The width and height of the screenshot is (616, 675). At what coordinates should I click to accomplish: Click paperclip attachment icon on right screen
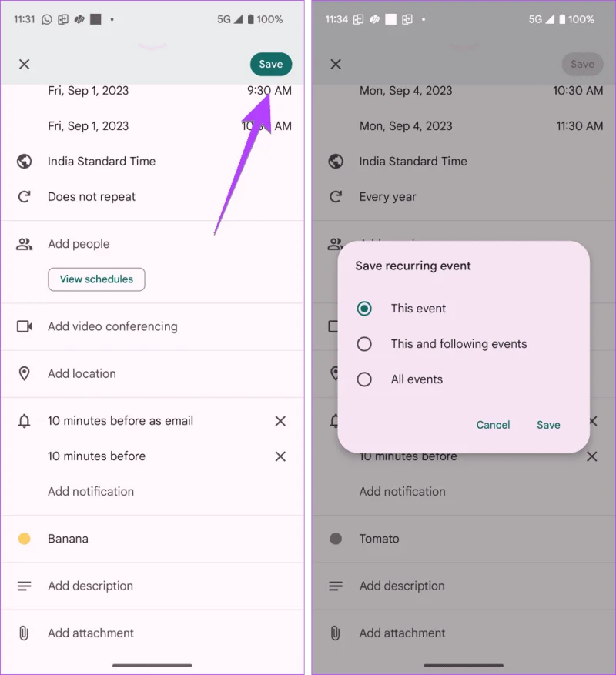point(336,633)
